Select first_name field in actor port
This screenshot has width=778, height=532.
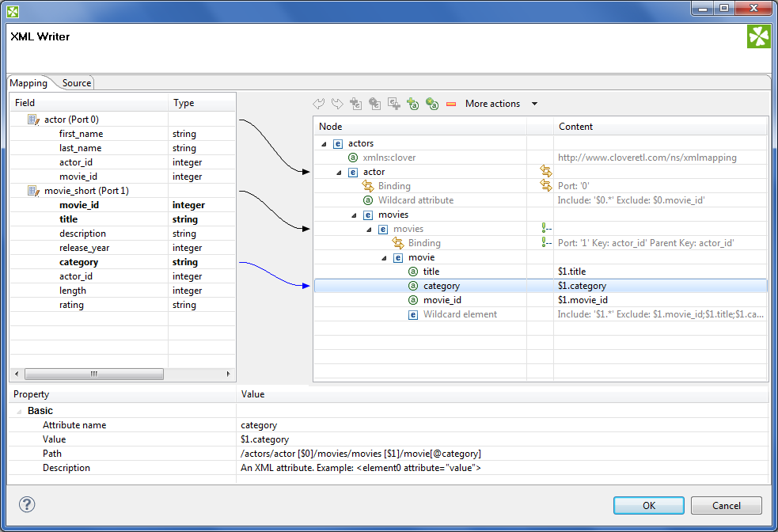[x=81, y=134]
